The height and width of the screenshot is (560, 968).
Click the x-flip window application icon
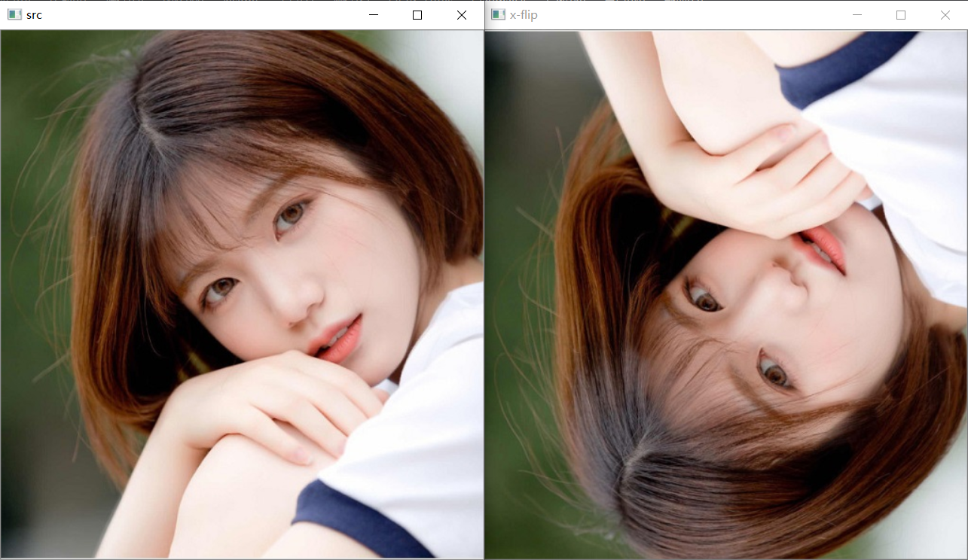pos(498,15)
